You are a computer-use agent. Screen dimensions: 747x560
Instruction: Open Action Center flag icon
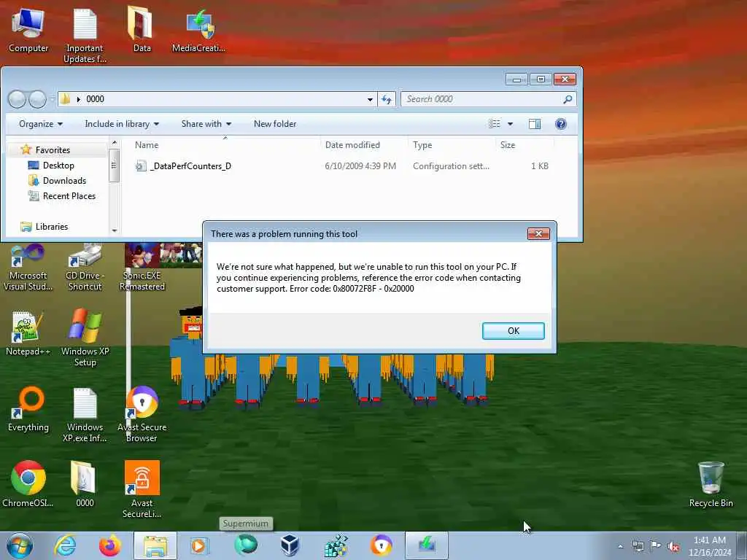pos(656,546)
